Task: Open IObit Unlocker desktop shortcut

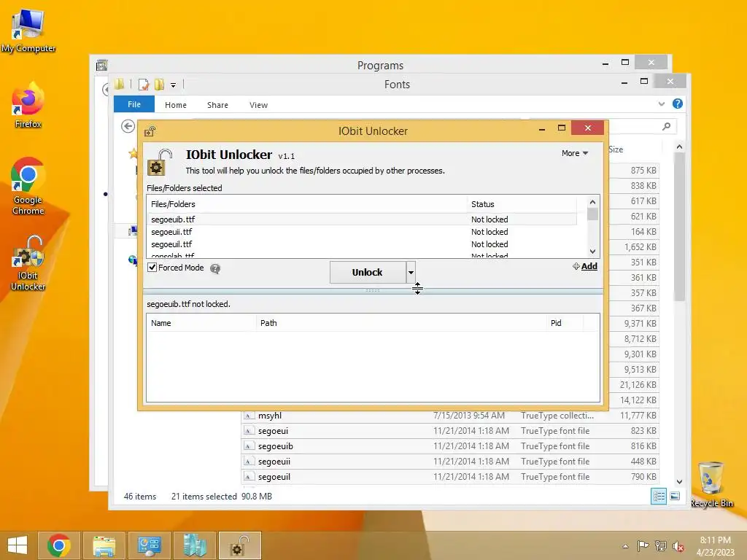Action: point(28,262)
